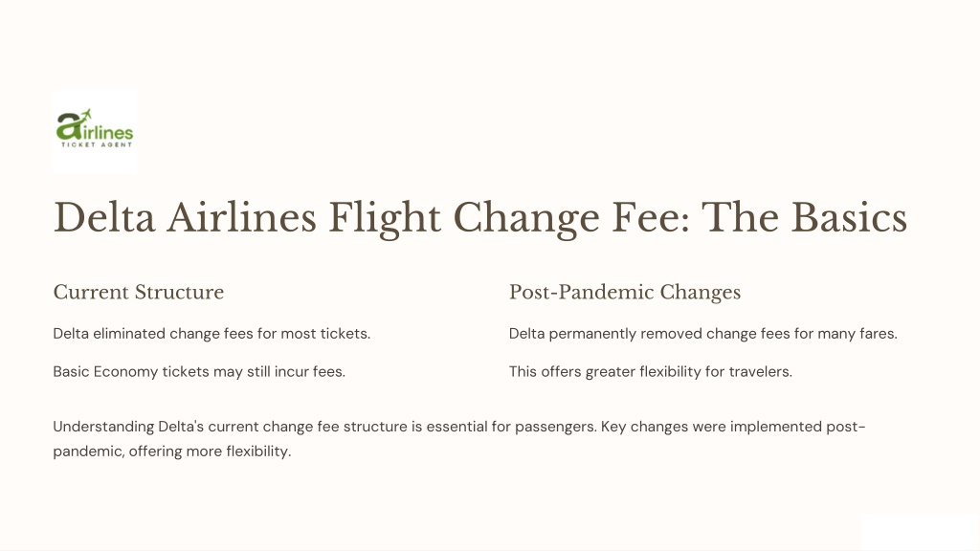This screenshot has height=551, width=980.
Task: Click the Airlines Ticket Agent logo
Action: click(x=95, y=130)
